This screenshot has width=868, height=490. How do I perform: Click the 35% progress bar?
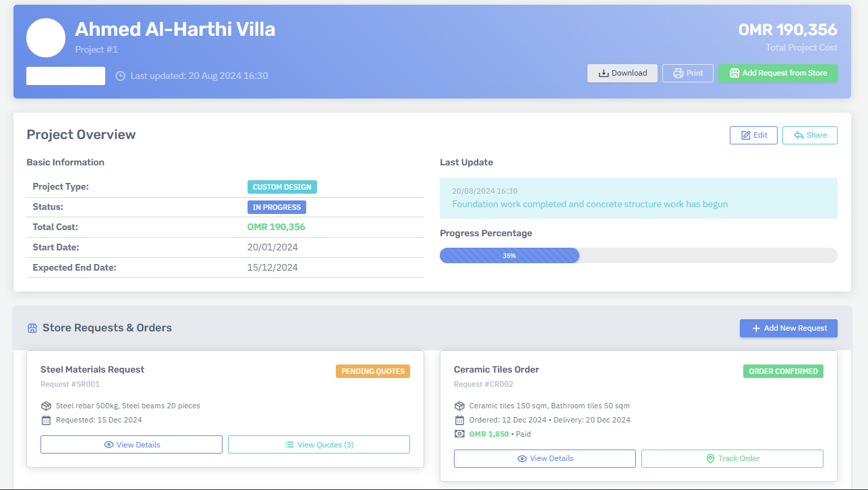pyautogui.click(x=509, y=256)
